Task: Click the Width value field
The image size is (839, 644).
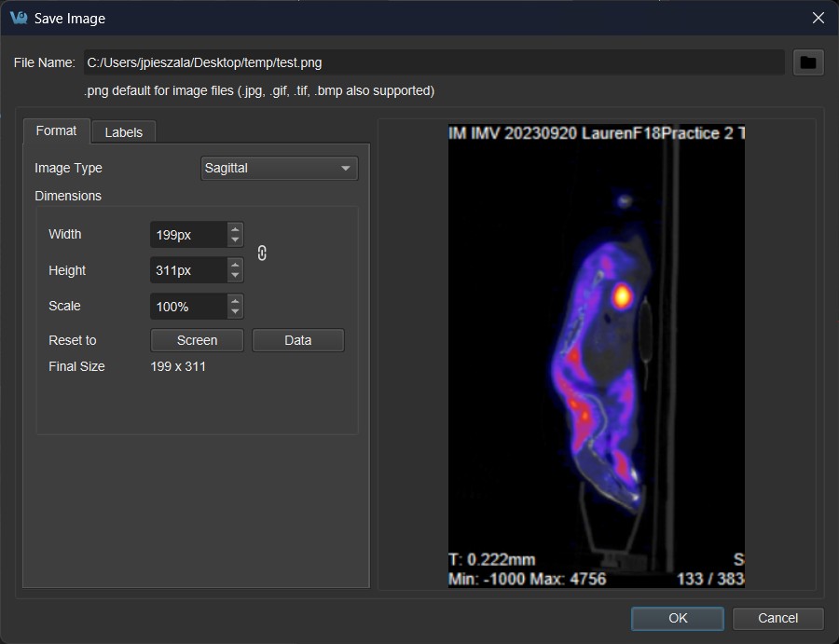Action: pyautogui.click(x=188, y=235)
